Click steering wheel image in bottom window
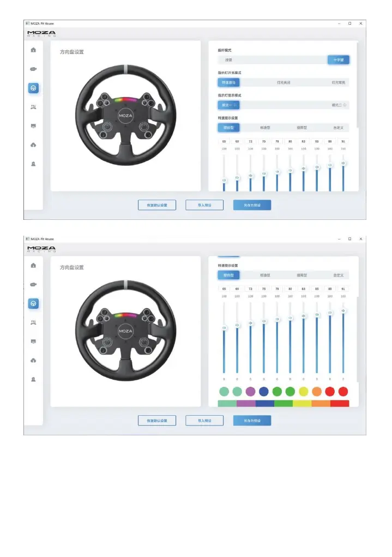392x557 pixels. point(126,331)
